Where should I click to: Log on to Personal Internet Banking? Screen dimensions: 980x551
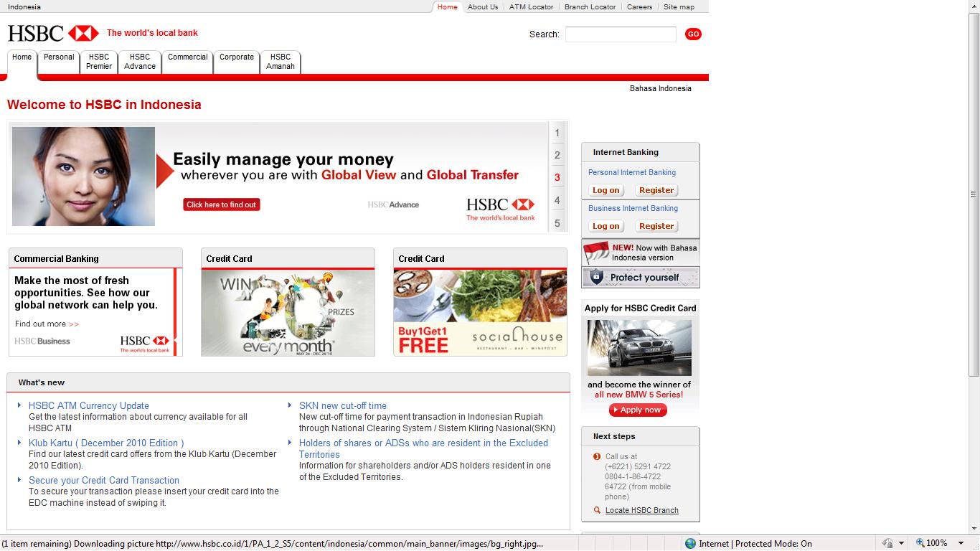click(x=606, y=189)
